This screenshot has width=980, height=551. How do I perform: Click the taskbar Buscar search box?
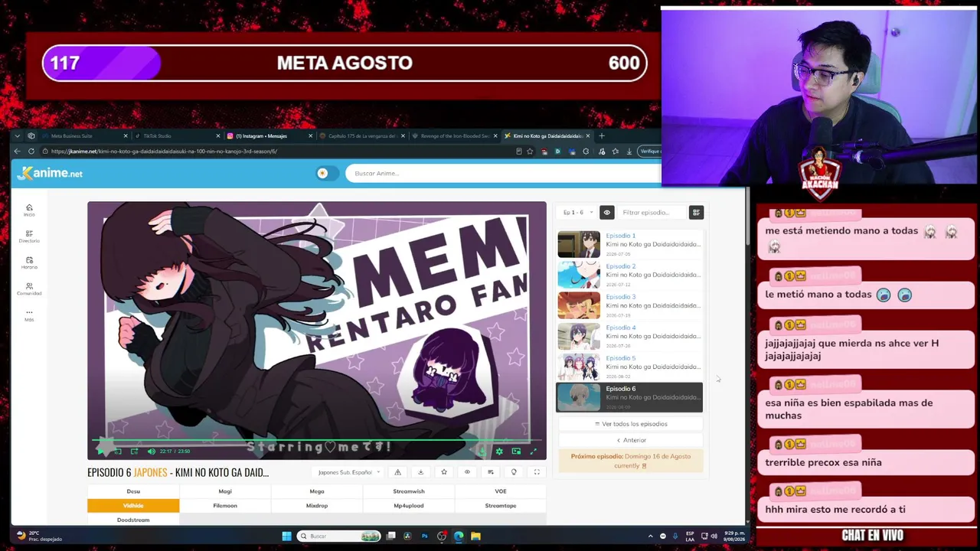(338, 536)
